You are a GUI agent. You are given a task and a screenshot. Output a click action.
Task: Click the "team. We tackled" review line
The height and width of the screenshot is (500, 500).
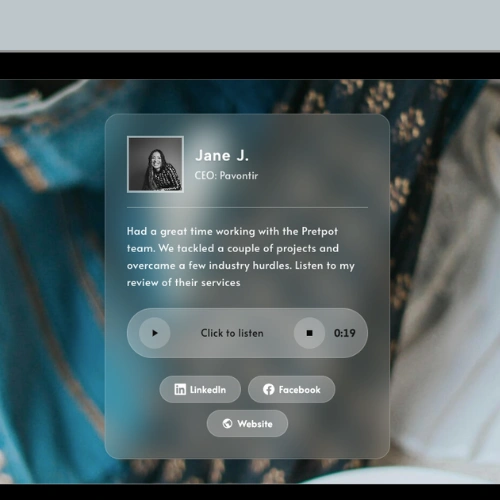click(170, 248)
